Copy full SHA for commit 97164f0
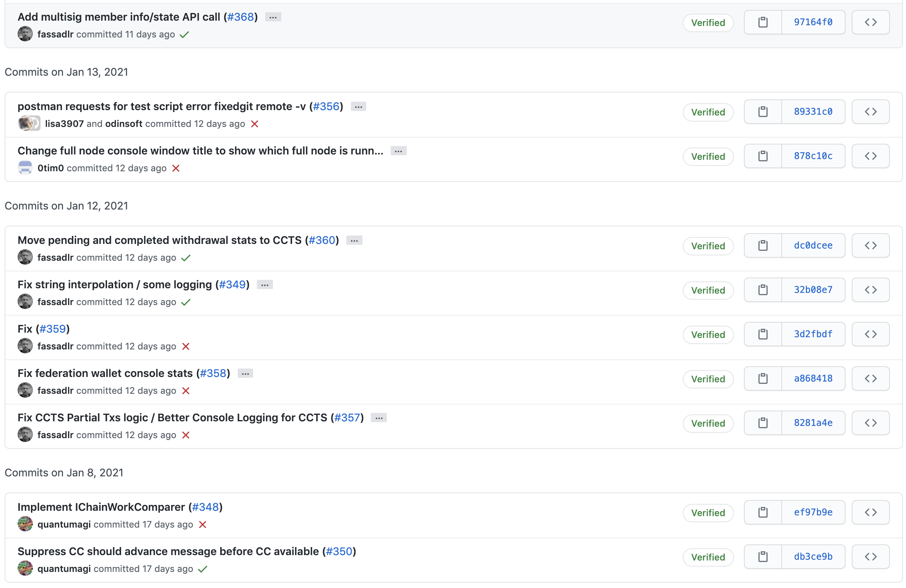 (763, 22)
